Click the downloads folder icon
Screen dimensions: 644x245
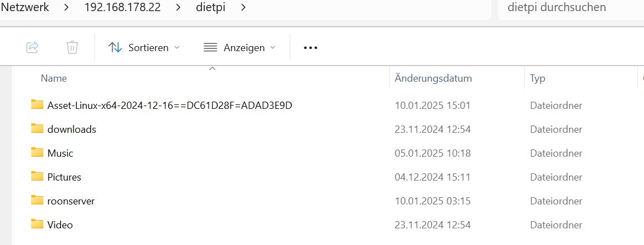[37, 129]
